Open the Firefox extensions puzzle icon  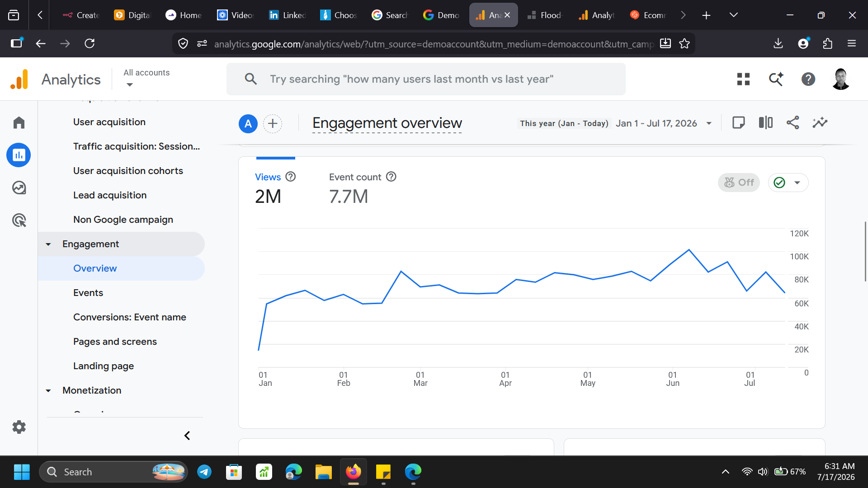[827, 43]
